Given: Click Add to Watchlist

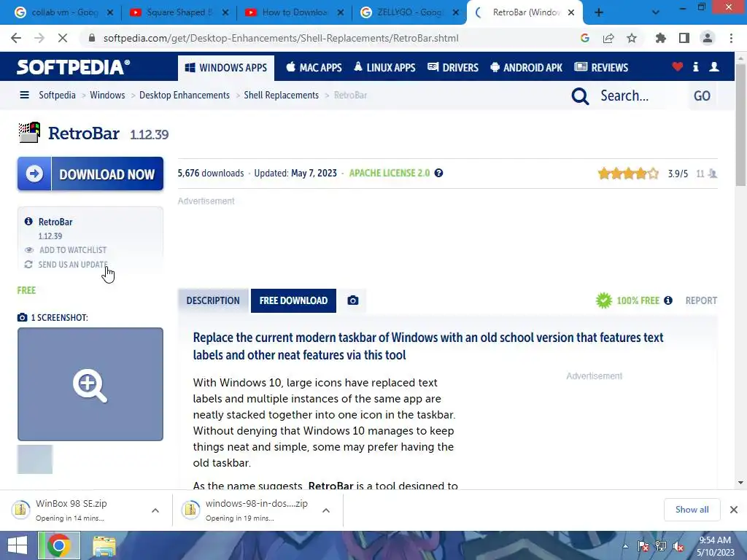Looking at the screenshot, I should point(73,250).
